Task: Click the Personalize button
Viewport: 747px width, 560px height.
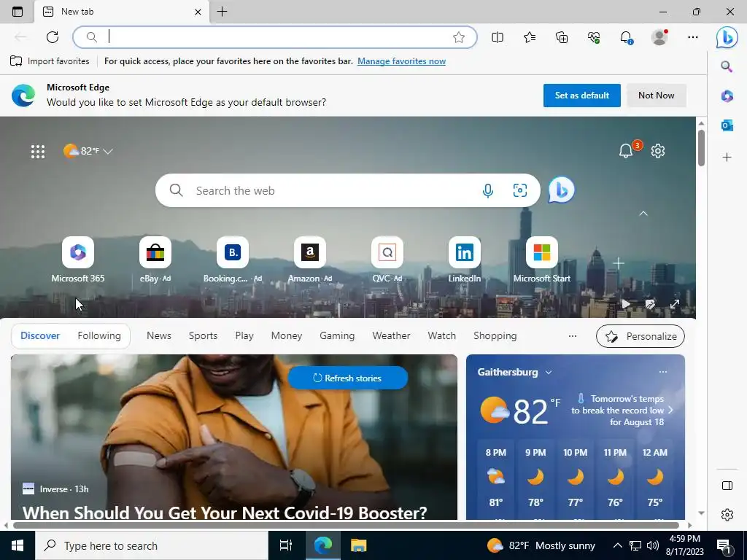Action: (640, 336)
